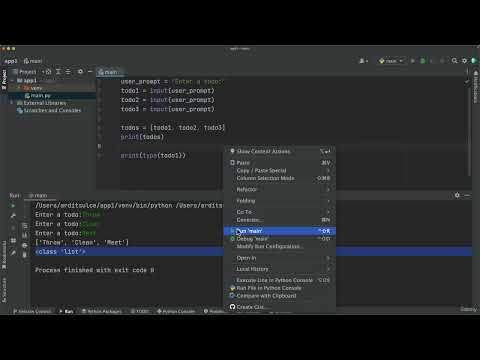Collapse the app1 project folder
This screenshot has width=480, height=360.
[x=12, y=81]
